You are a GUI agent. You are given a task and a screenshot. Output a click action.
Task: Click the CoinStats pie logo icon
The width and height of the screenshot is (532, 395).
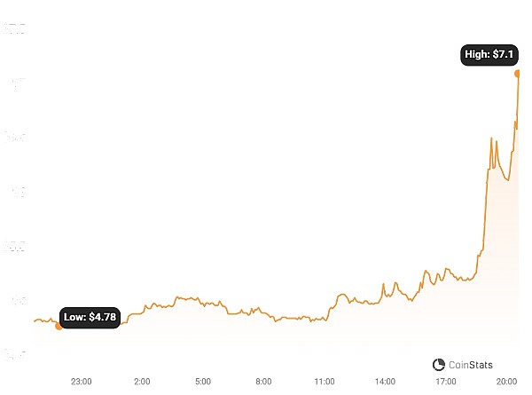pyautogui.click(x=439, y=365)
